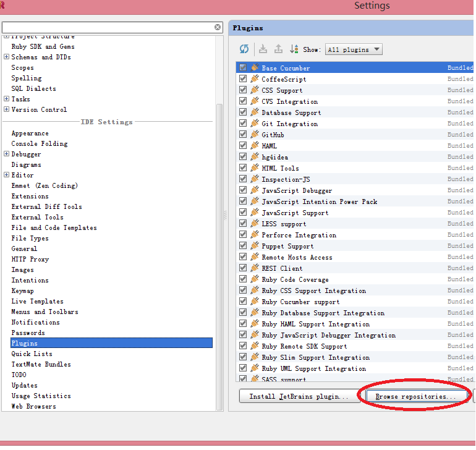
Task: Click the plug icon beside GitHub
Action: pos(255,134)
